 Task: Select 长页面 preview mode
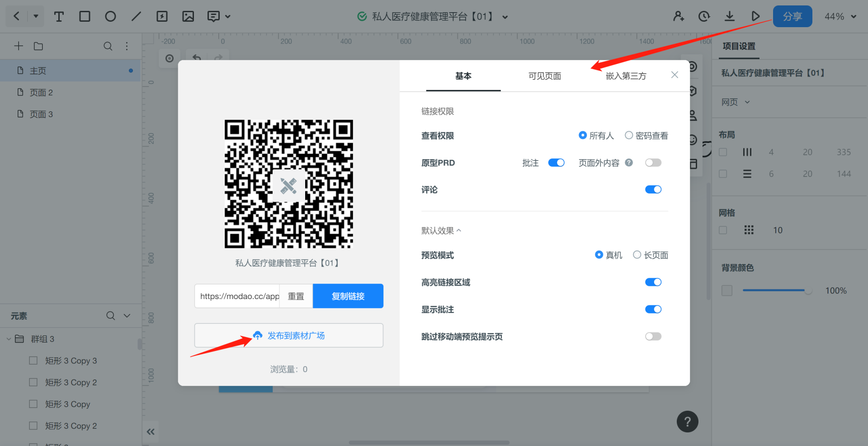click(x=651, y=255)
